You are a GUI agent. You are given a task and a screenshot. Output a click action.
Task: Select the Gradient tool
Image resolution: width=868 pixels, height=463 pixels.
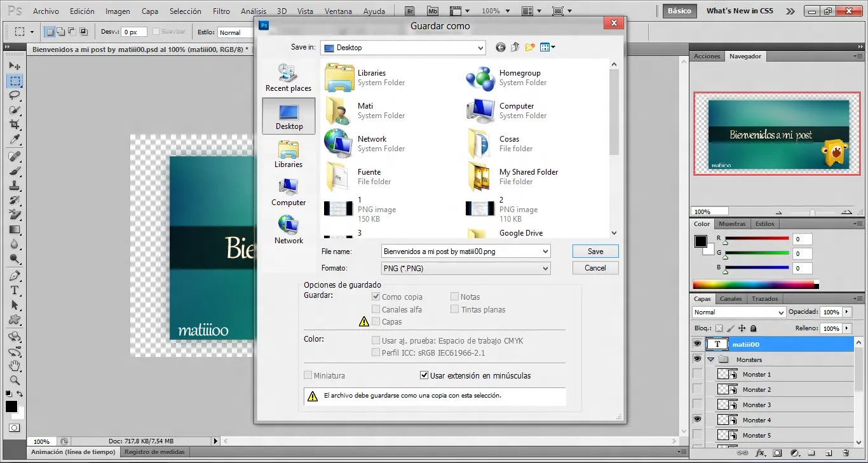(15, 230)
